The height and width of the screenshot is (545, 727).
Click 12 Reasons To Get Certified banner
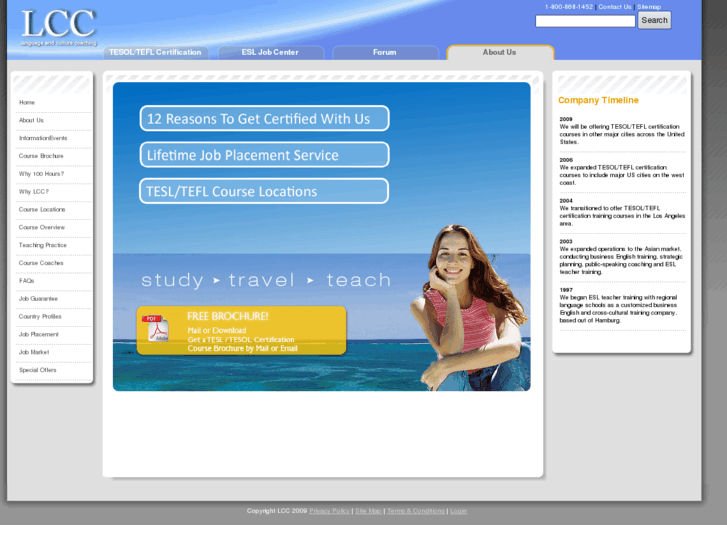point(264,119)
